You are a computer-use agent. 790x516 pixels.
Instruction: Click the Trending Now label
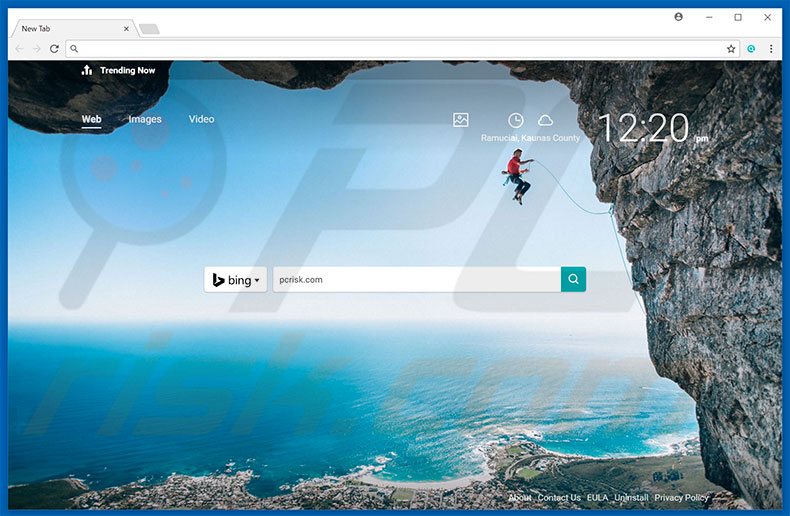[127, 71]
